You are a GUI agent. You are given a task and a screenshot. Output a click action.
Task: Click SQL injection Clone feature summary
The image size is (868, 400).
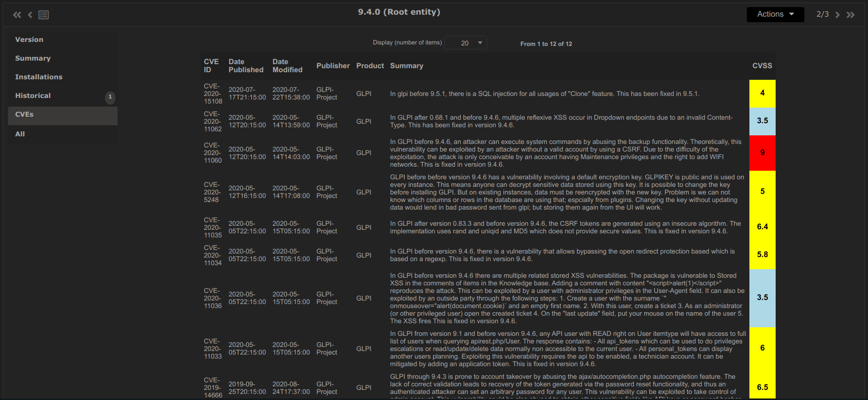(545, 94)
